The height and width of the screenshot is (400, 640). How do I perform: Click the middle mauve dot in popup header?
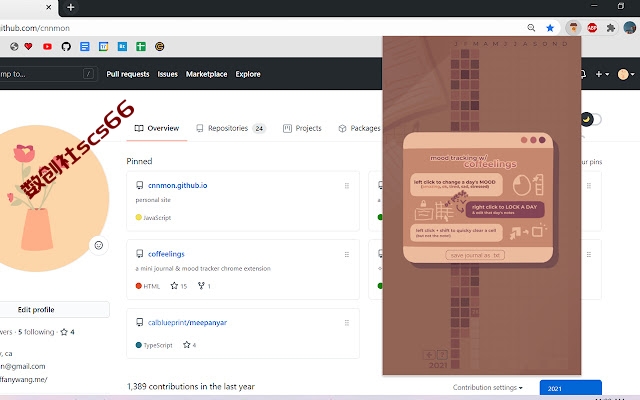click(533, 140)
